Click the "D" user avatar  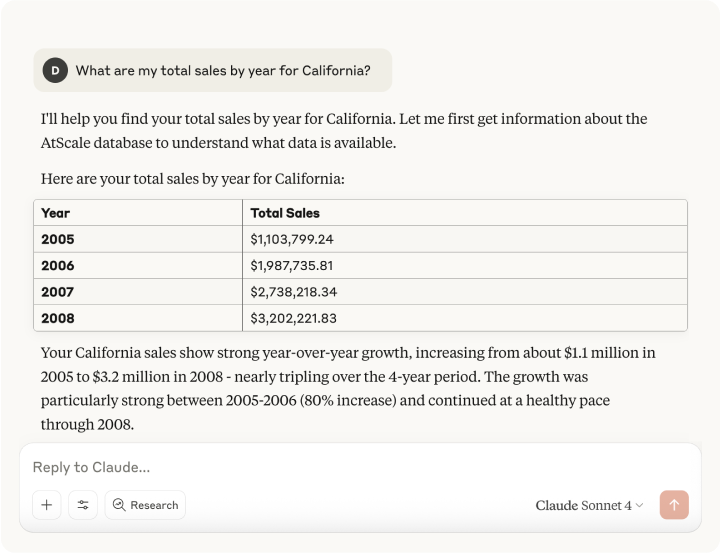[55, 70]
